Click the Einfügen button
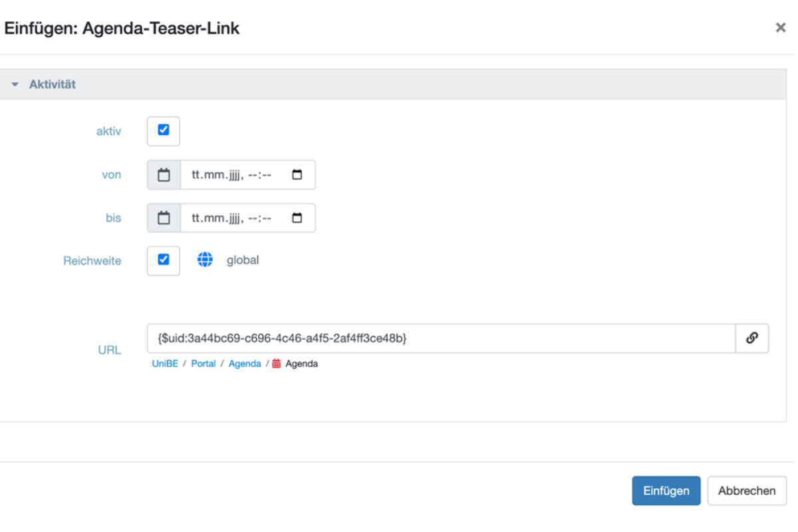Viewport: 798px width, 532px height. 666,491
